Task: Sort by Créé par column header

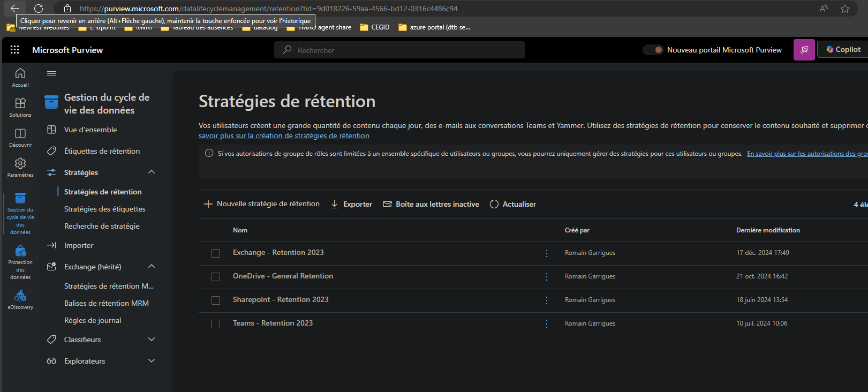Action: pos(577,230)
